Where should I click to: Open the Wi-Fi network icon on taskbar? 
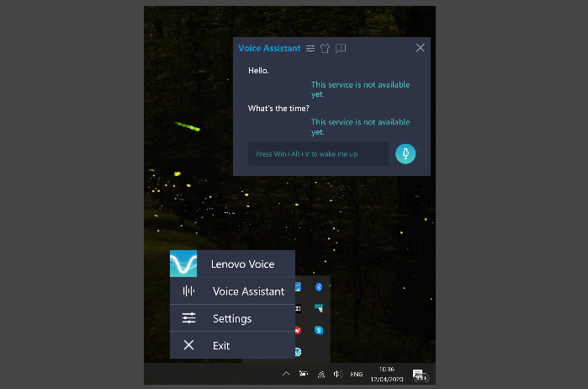coord(321,374)
